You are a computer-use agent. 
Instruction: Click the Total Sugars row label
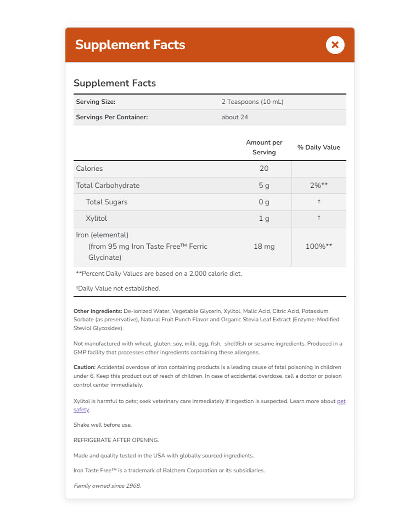[x=107, y=202]
